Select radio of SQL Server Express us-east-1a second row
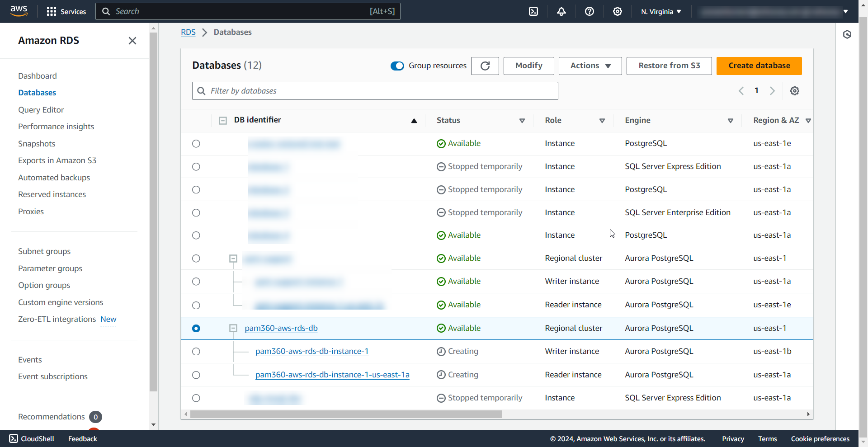 tap(196, 167)
